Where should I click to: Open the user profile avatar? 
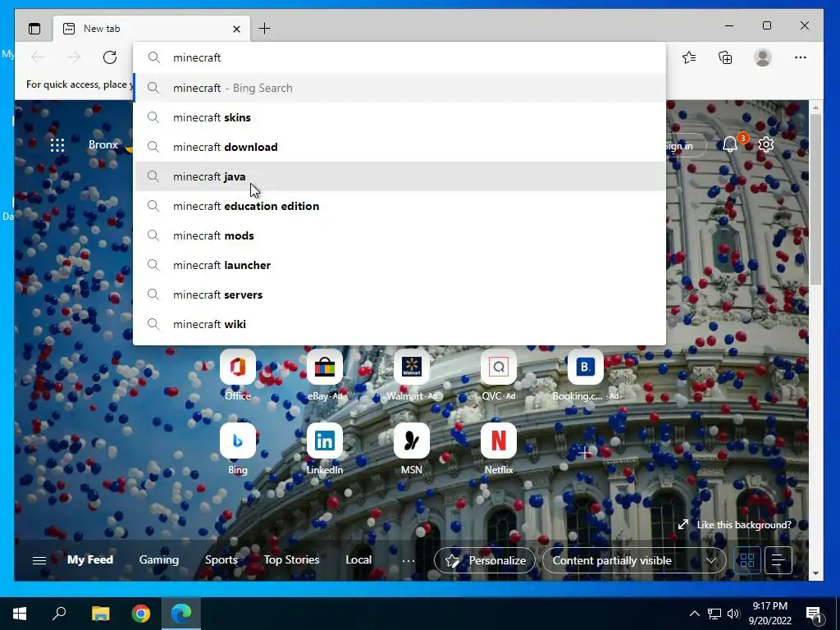point(762,57)
